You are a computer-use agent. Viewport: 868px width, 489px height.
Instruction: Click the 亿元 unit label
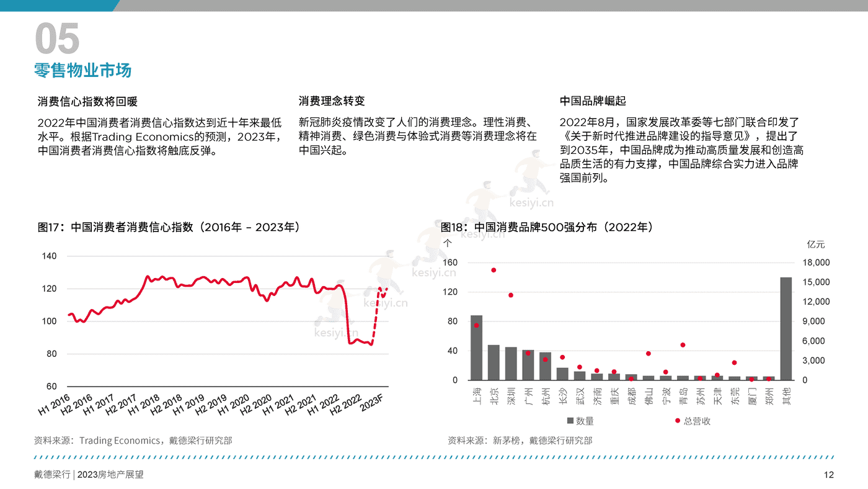coord(816,244)
